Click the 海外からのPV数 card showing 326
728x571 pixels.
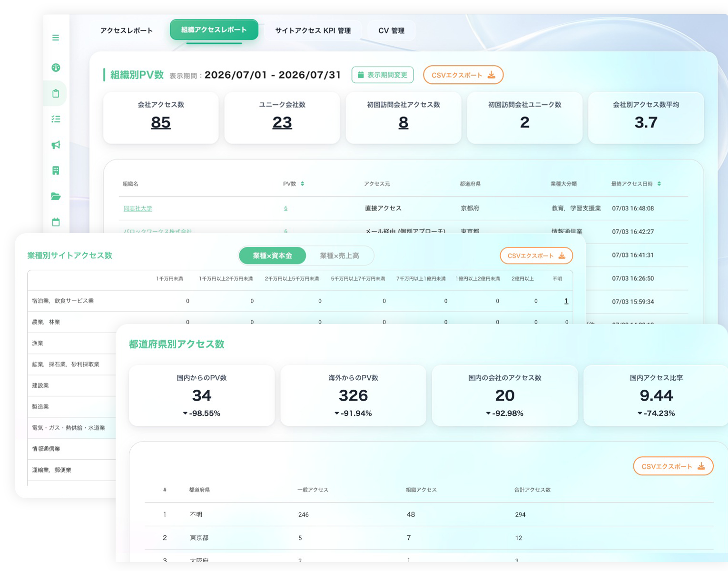[x=354, y=395]
